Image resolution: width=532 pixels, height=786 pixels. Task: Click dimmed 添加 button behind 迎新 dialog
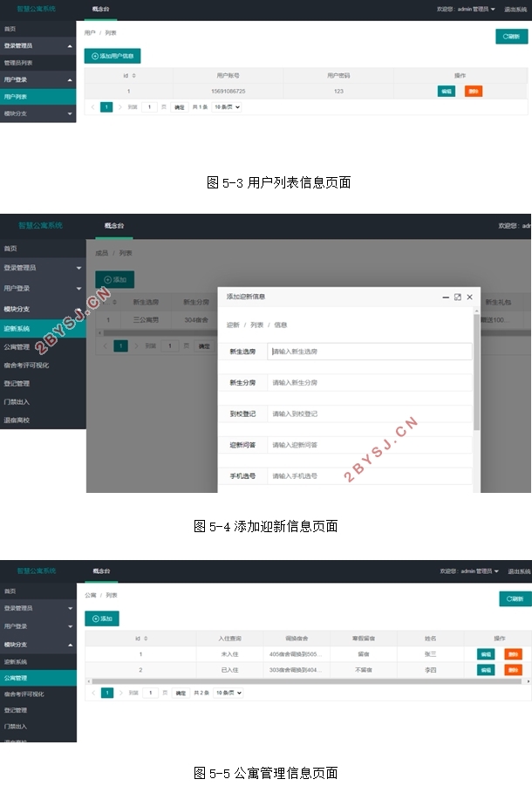click(x=115, y=279)
